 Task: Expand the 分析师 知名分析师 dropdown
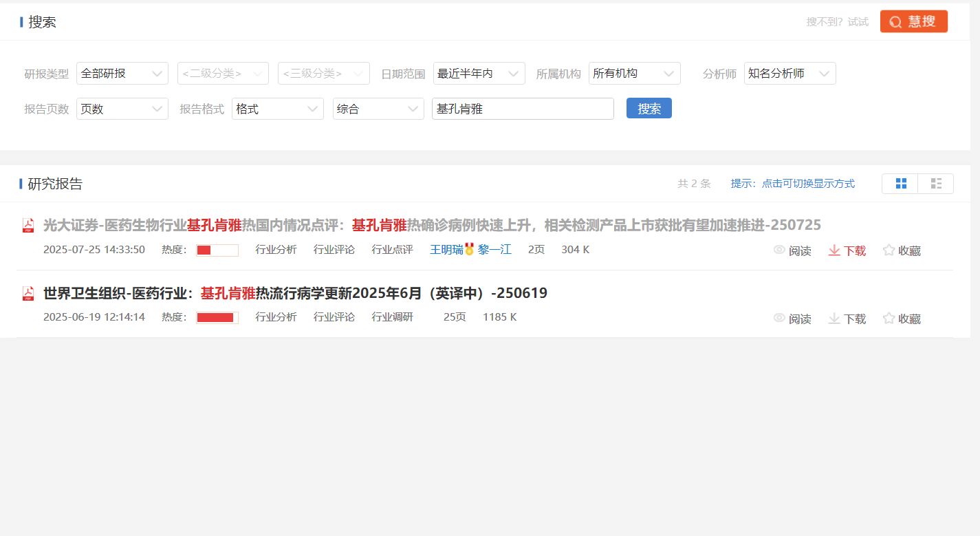pyautogui.click(x=790, y=74)
